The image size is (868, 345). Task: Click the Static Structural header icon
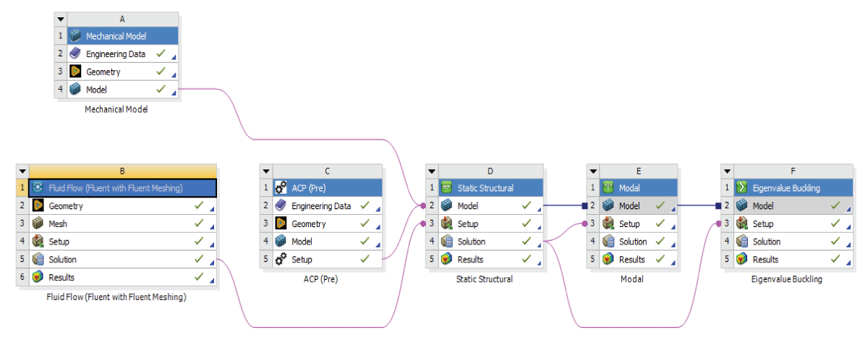click(446, 188)
